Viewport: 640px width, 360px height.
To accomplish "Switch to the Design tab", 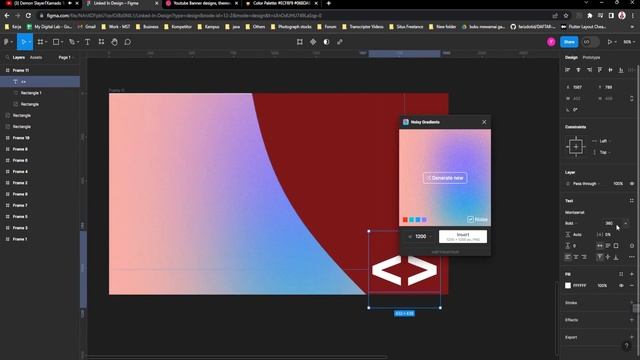I will pyautogui.click(x=571, y=58).
